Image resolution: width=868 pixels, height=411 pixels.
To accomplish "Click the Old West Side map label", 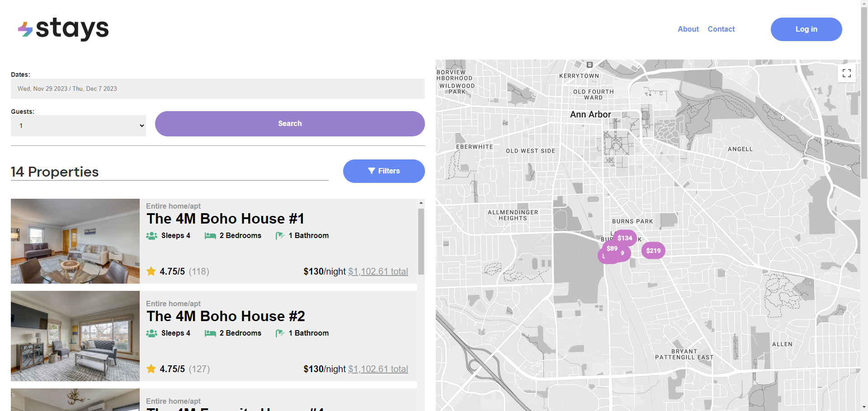I will point(530,151).
